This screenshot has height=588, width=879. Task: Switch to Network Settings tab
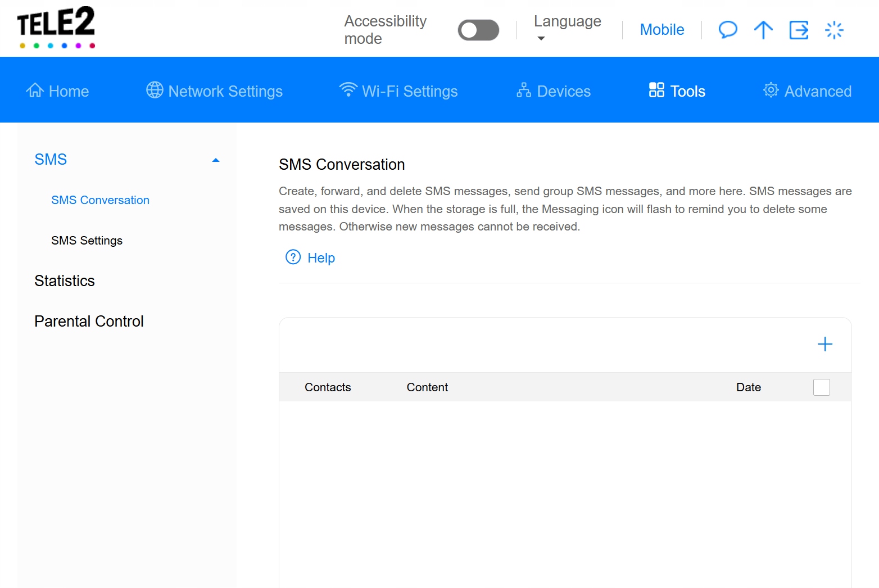(214, 91)
